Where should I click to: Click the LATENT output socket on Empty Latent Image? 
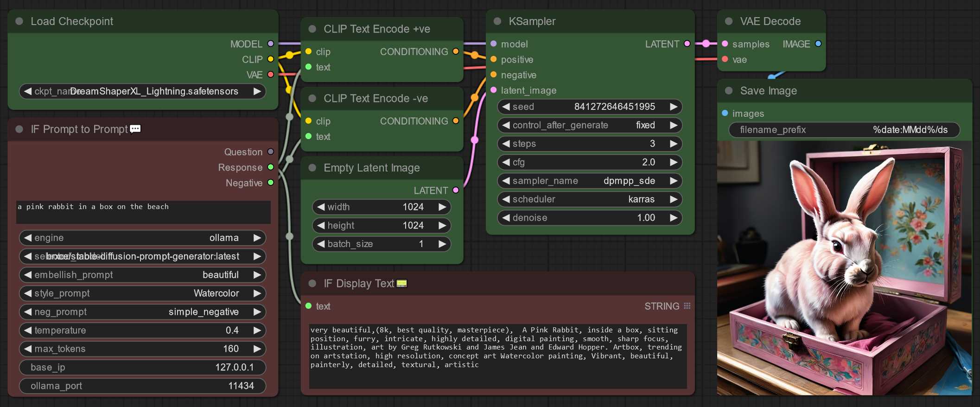456,190
